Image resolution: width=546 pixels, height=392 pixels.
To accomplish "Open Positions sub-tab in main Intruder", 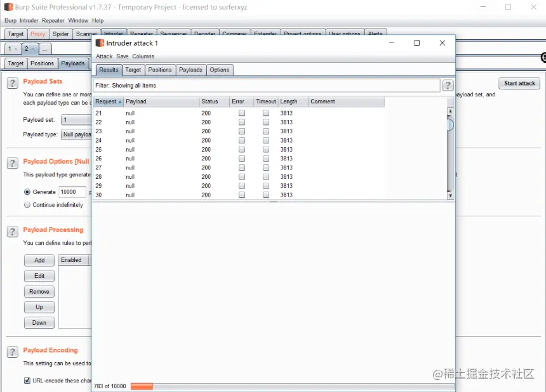I will 42,63.
